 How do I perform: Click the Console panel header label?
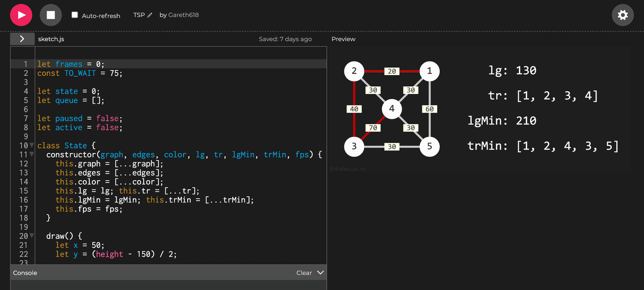pos(25,273)
